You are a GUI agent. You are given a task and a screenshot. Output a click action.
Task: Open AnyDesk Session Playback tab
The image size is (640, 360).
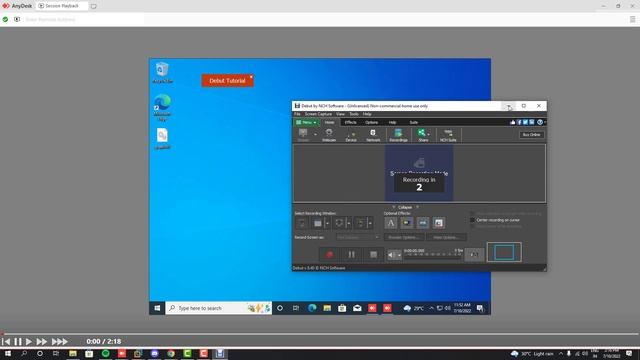tap(61, 6)
